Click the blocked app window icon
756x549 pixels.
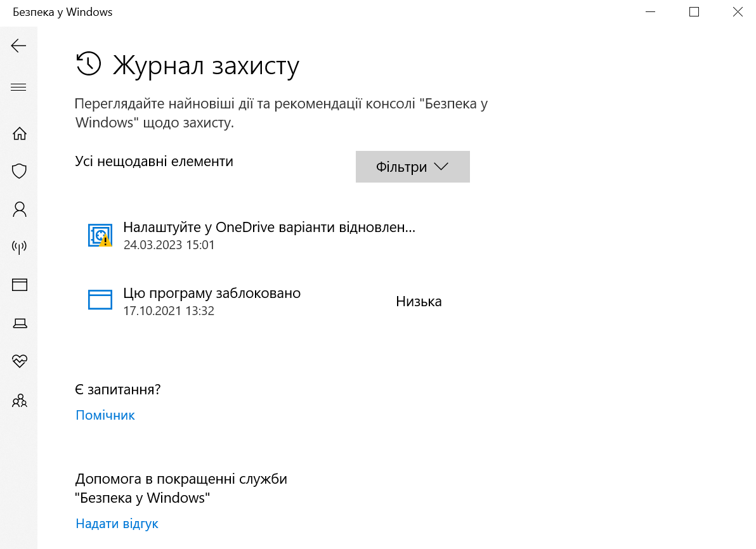pyautogui.click(x=100, y=299)
